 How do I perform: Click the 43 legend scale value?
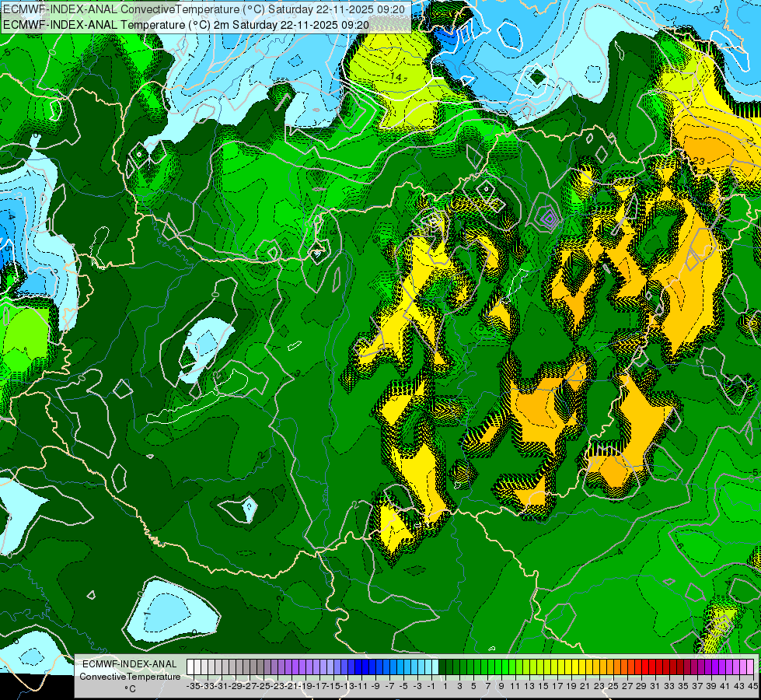tap(739, 686)
